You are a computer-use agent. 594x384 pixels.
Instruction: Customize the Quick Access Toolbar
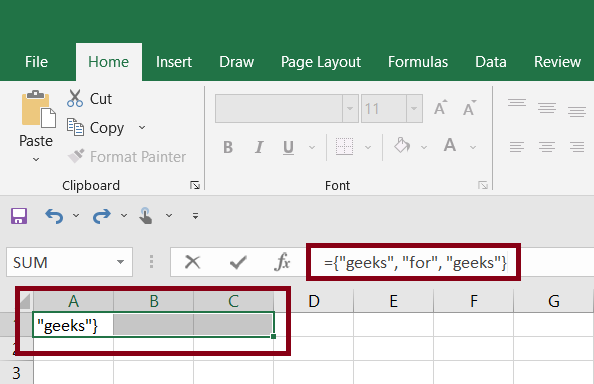(195, 216)
